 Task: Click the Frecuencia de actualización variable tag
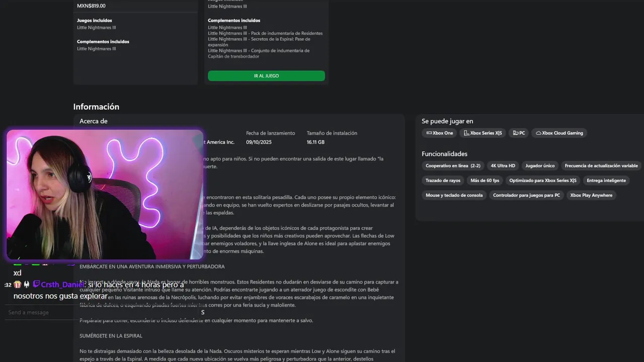tap(601, 166)
